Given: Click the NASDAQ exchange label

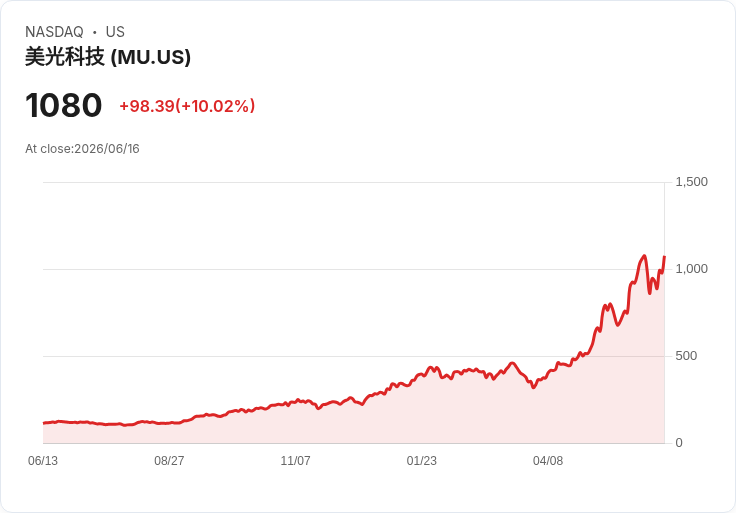Looking at the screenshot, I should click(x=54, y=32).
